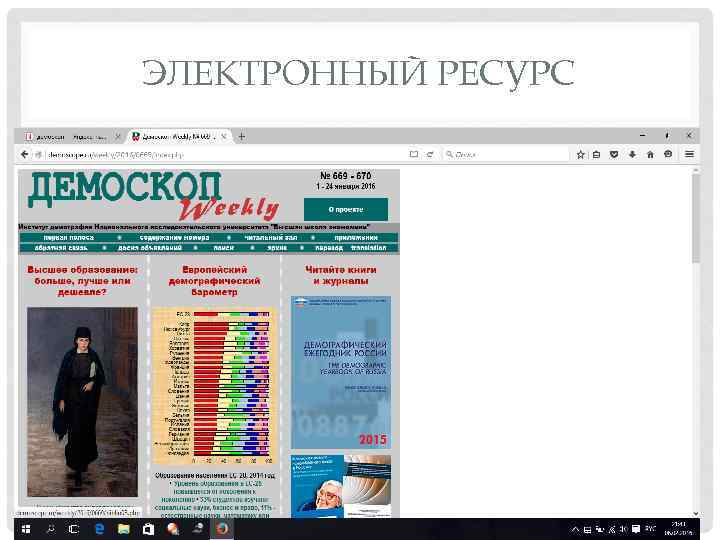
Task: Click the Демоскоп Weekly logo
Action: coord(154,196)
